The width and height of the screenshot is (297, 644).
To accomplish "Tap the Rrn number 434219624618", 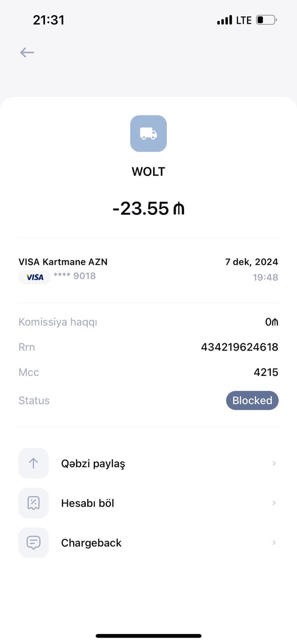I will 240,347.
